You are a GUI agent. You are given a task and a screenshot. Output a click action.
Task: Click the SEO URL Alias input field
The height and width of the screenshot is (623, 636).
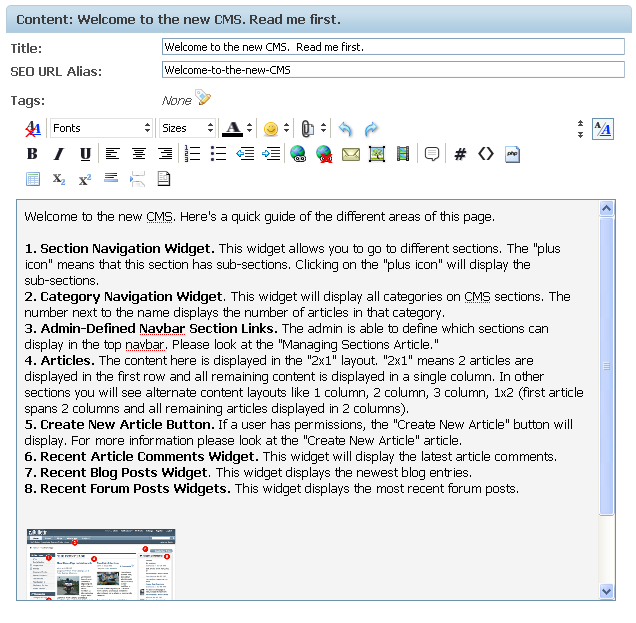click(392, 70)
